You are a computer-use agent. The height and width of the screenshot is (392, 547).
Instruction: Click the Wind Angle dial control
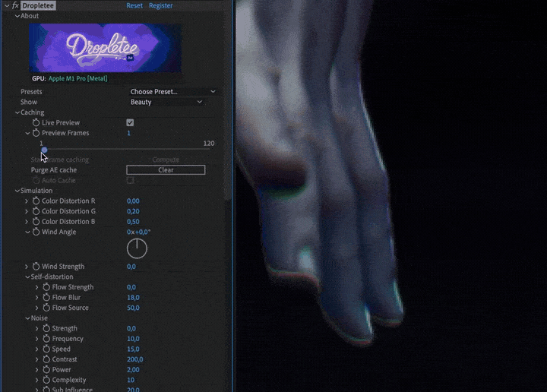137,248
